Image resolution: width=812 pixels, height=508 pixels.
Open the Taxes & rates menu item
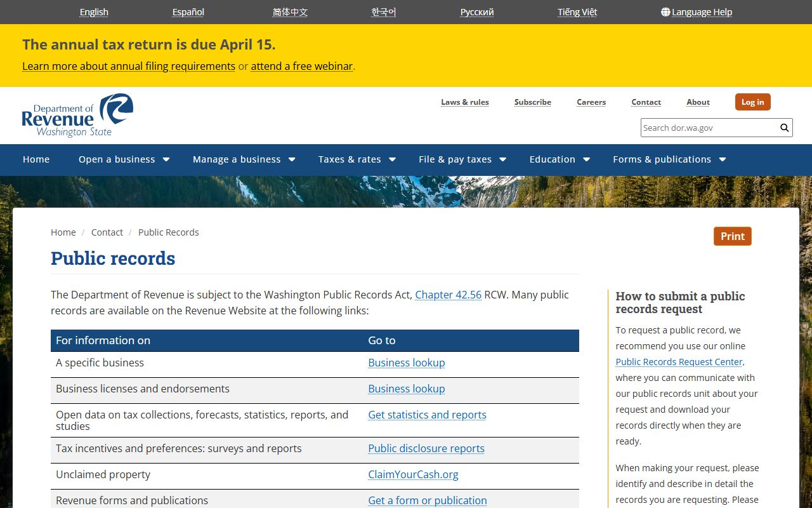click(x=350, y=159)
